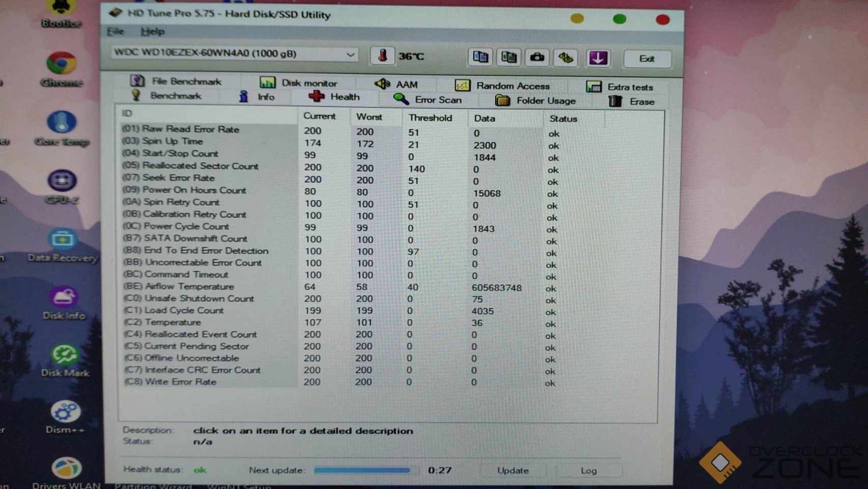Open Disk Info desktop shortcut
Image resolution: width=868 pixels, height=489 pixels.
(x=64, y=304)
